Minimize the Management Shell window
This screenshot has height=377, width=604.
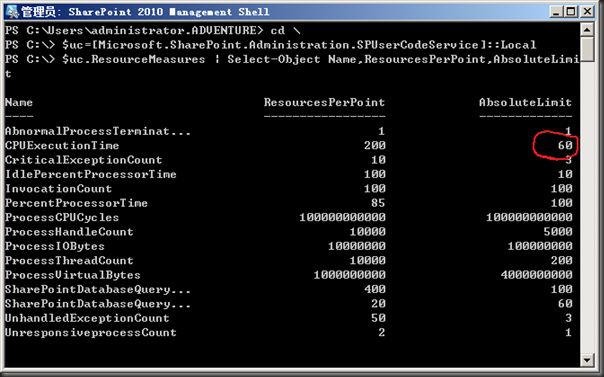coord(555,12)
